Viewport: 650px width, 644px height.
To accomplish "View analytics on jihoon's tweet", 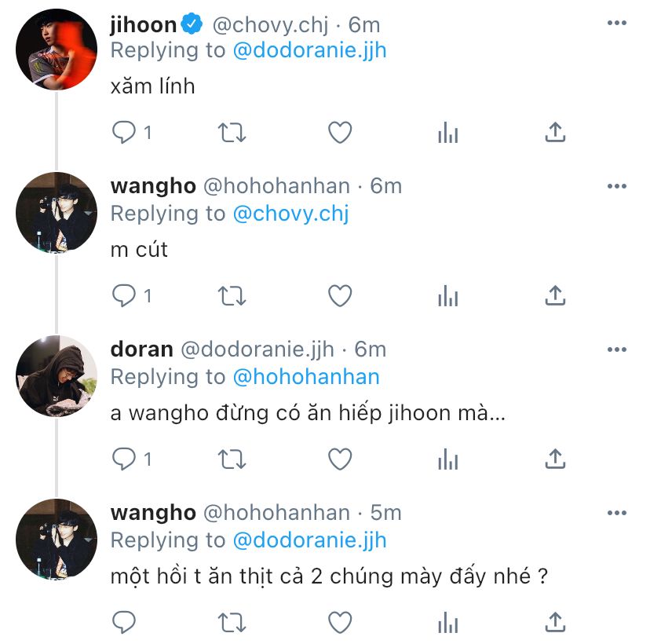I will tap(448, 133).
